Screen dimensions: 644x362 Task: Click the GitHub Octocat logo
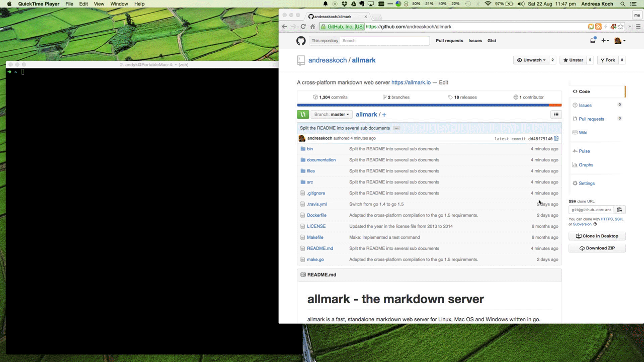click(x=301, y=41)
